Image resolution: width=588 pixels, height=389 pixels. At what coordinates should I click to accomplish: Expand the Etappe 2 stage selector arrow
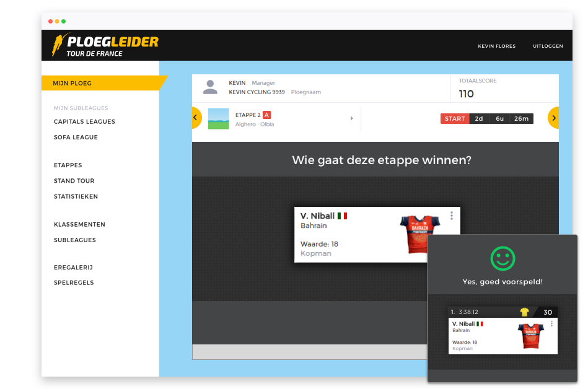(x=352, y=118)
